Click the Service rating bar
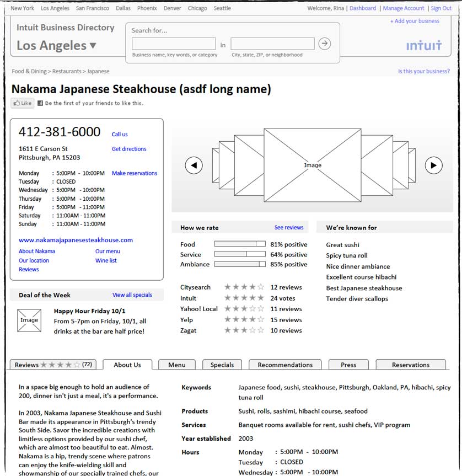 click(x=240, y=254)
